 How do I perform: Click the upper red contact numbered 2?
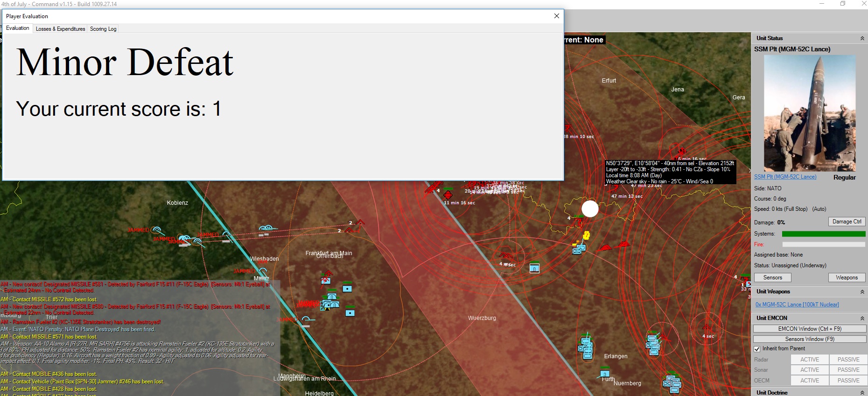[x=360, y=222]
